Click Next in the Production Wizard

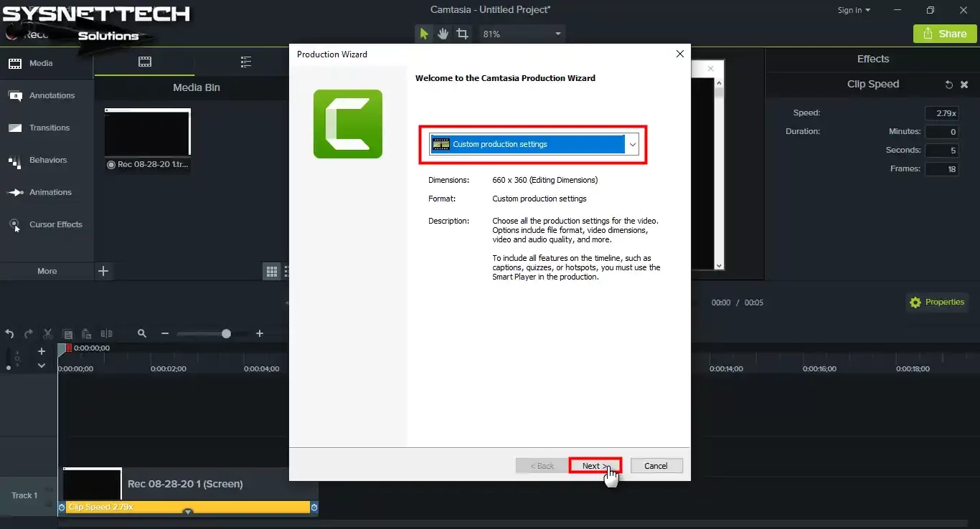[x=595, y=466]
